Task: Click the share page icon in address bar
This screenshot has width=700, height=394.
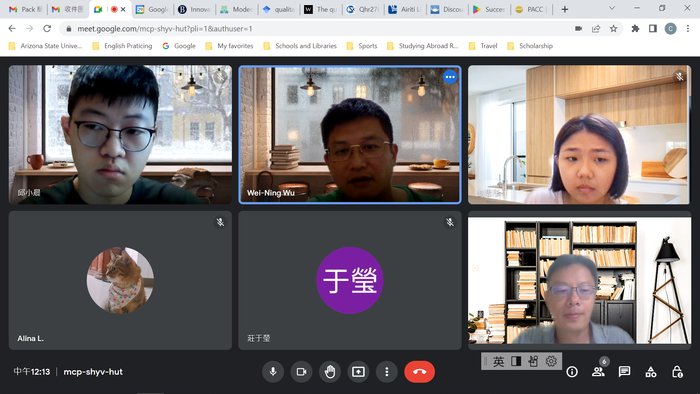Action: 596,29
